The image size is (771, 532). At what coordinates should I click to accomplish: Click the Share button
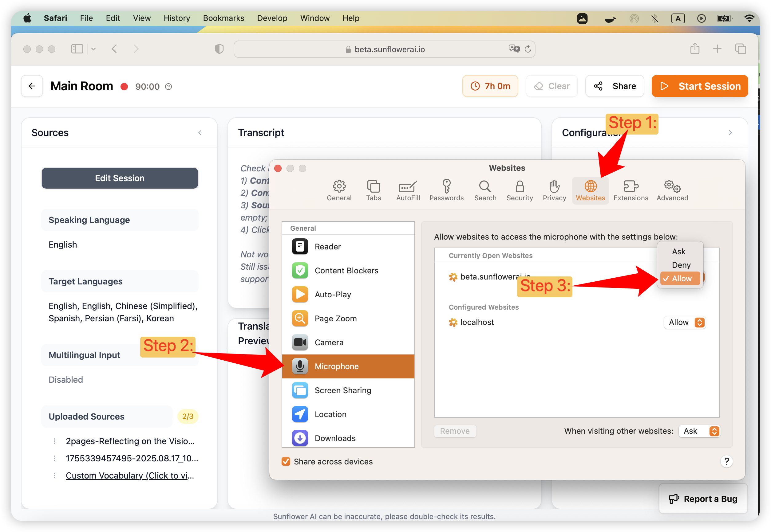click(x=614, y=86)
